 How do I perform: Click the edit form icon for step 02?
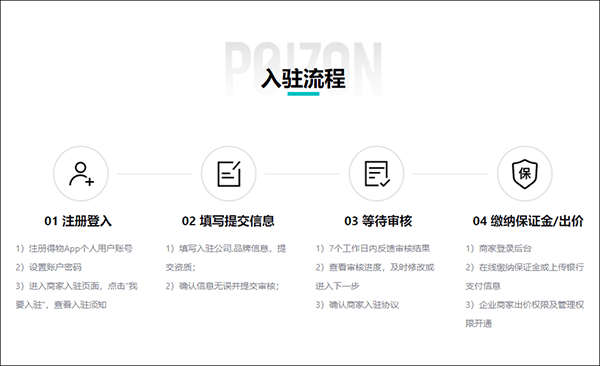tap(229, 173)
